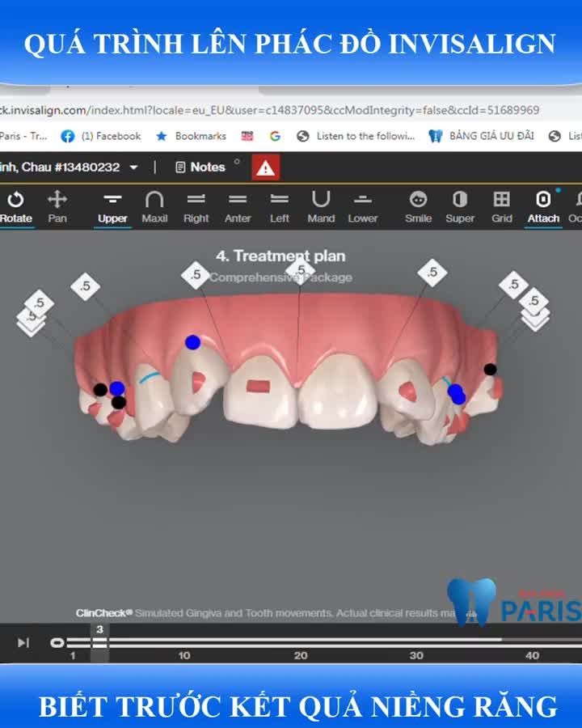582x728 pixels.
Task: Click the timeline start handle at stage 1
Action: point(57,642)
